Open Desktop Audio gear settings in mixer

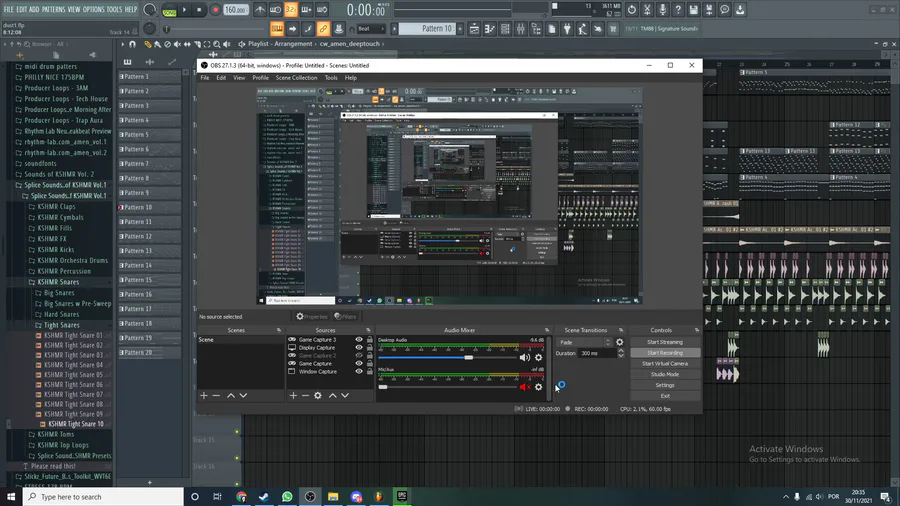pyautogui.click(x=538, y=357)
